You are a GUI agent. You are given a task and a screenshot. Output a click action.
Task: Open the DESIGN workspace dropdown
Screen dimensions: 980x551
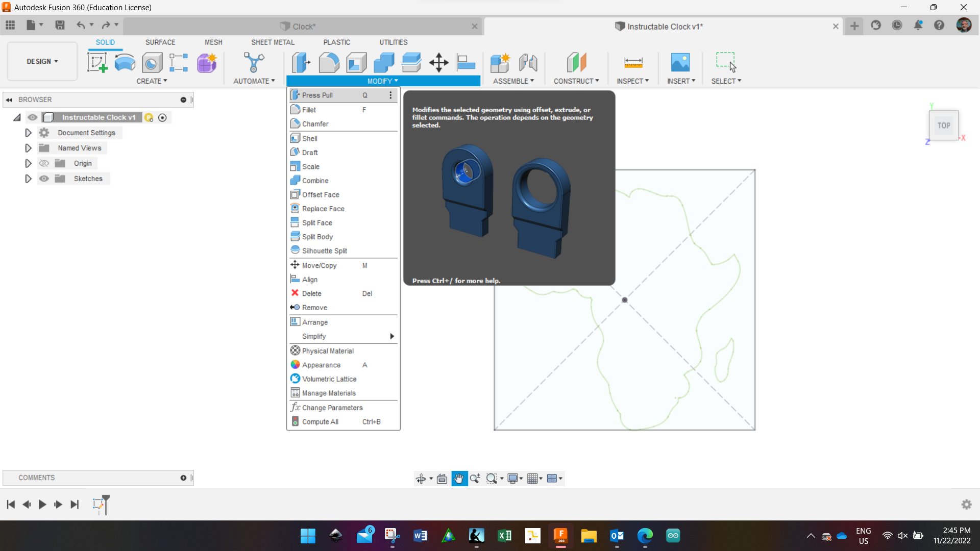point(42,61)
